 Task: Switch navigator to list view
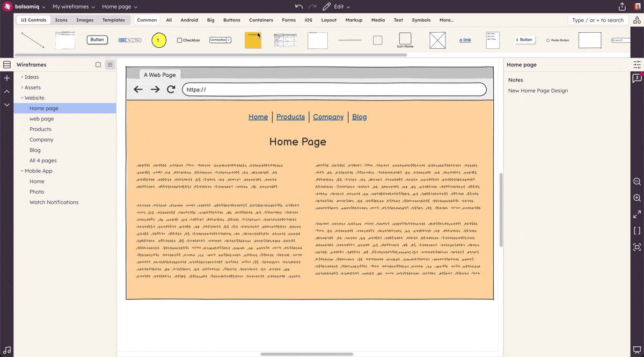pos(110,64)
